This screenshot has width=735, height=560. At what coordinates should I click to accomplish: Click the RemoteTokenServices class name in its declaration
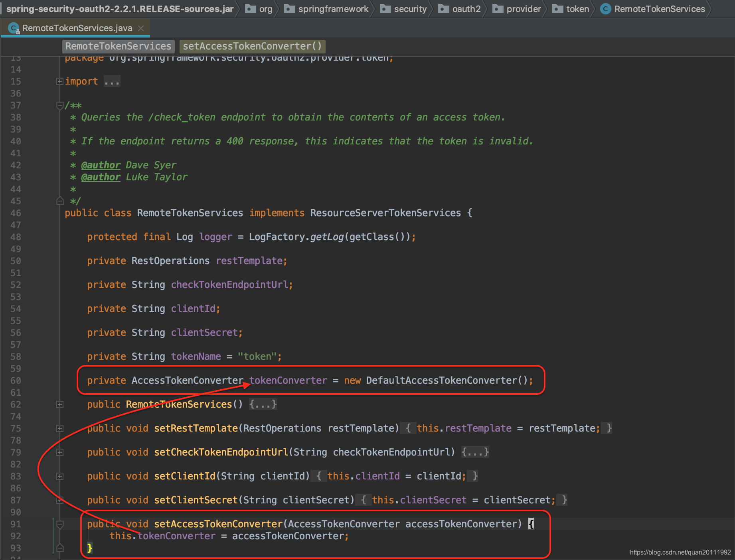click(x=190, y=213)
